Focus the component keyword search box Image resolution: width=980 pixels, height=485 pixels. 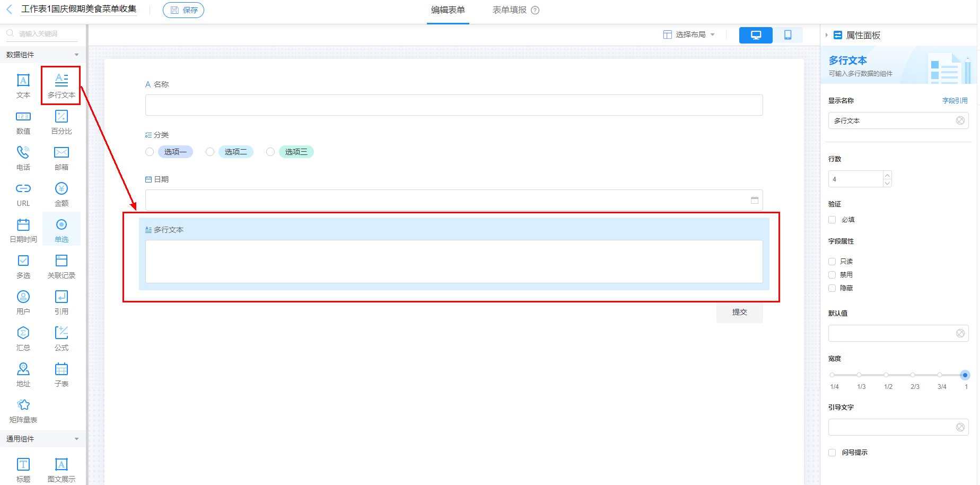[42, 33]
